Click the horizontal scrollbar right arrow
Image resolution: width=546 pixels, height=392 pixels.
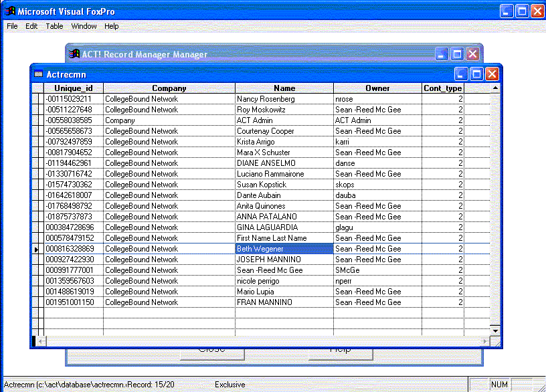click(x=484, y=342)
